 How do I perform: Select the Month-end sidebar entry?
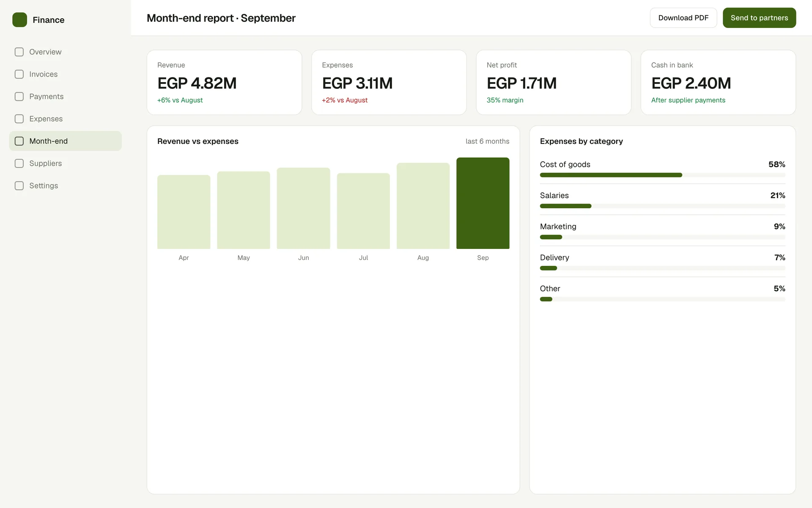click(x=65, y=141)
